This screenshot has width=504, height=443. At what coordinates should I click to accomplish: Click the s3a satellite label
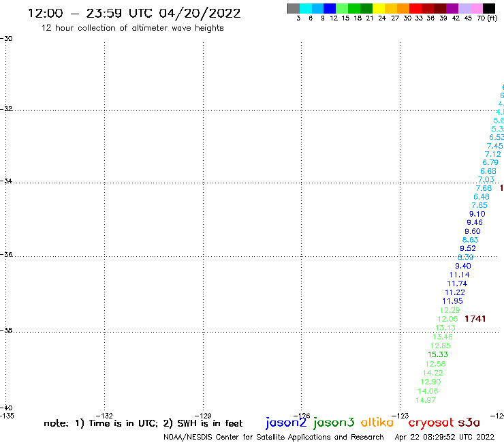coord(469,423)
